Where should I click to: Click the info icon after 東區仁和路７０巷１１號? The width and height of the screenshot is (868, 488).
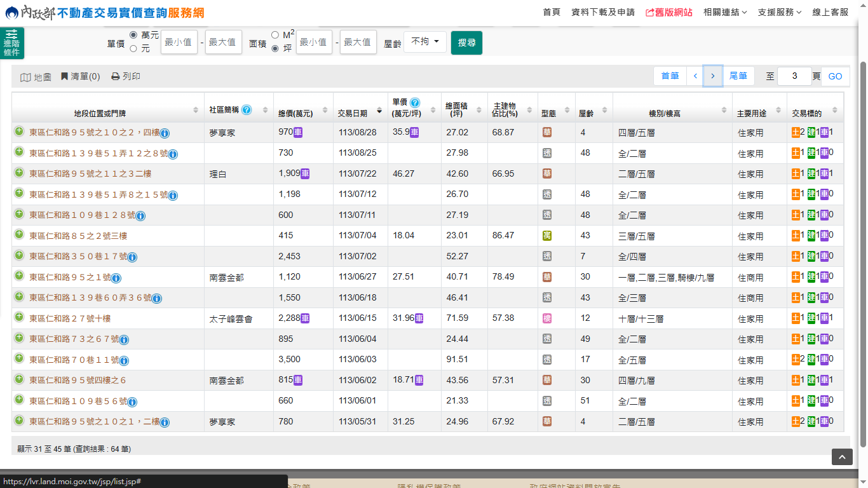tap(124, 360)
